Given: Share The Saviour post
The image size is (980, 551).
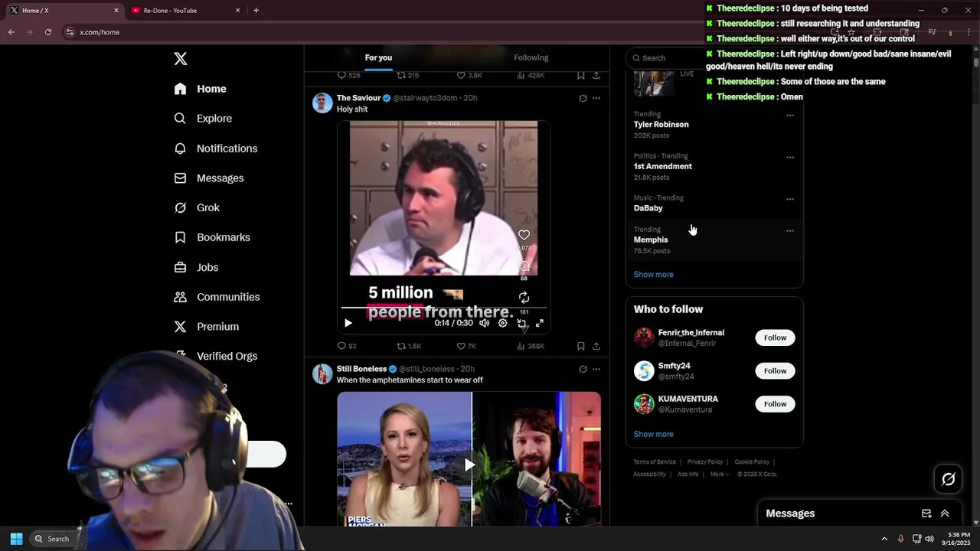Looking at the screenshot, I should [x=596, y=346].
